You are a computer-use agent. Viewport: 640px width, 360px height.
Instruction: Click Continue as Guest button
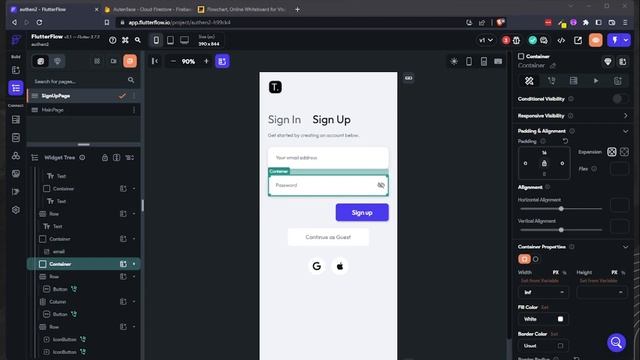(328, 237)
